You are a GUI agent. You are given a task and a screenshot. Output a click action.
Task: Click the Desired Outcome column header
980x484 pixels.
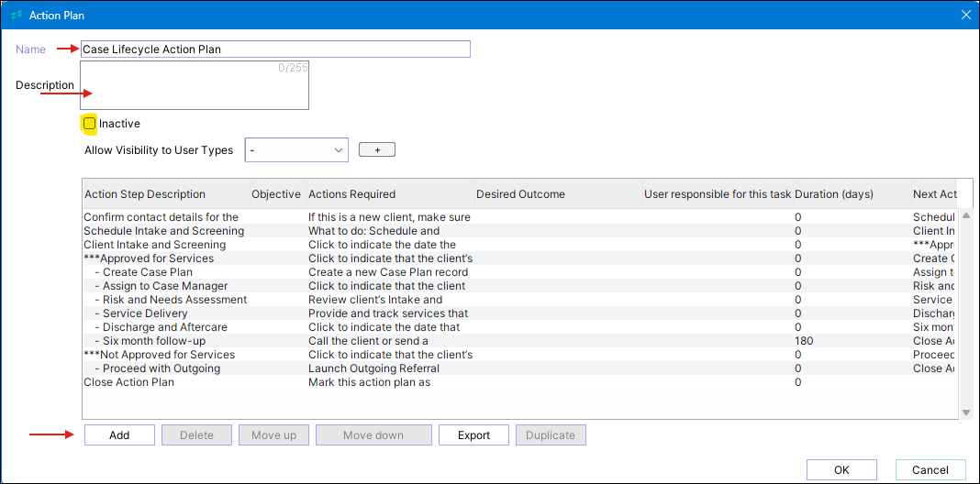(558, 194)
